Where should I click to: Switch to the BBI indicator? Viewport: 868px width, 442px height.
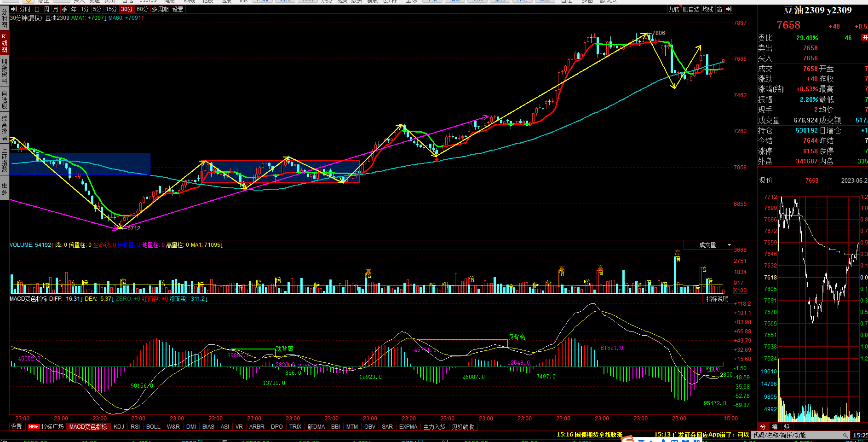[x=336, y=427]
